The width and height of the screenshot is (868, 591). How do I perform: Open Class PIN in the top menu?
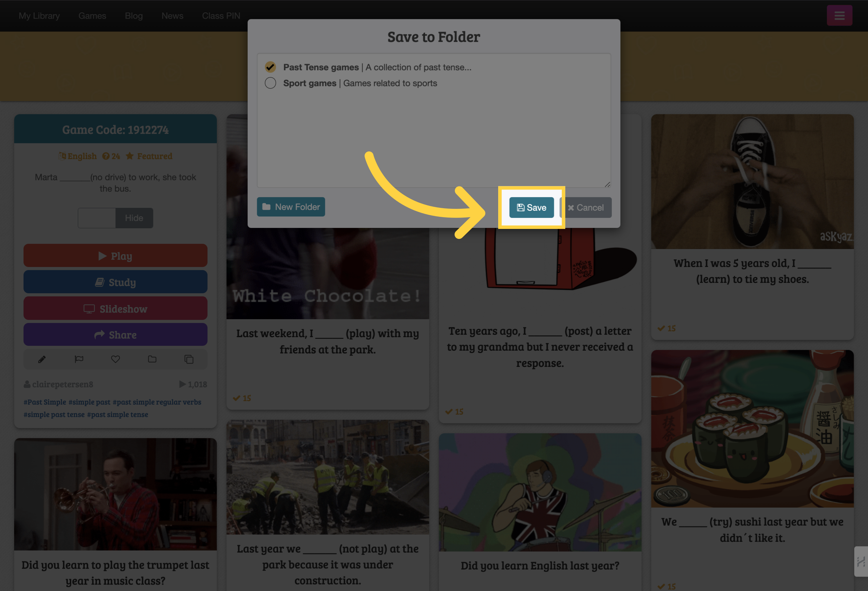click(x=221, y=16)
